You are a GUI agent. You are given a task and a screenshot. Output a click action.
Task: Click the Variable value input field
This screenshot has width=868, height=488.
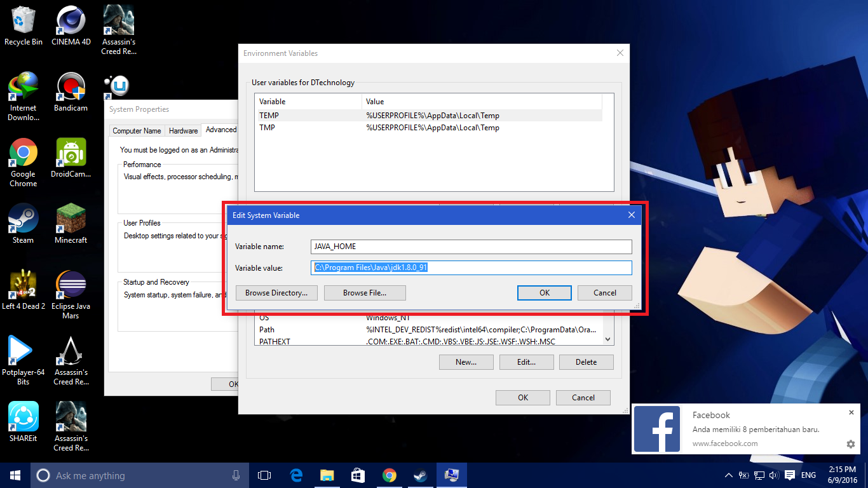coord(471,268)
